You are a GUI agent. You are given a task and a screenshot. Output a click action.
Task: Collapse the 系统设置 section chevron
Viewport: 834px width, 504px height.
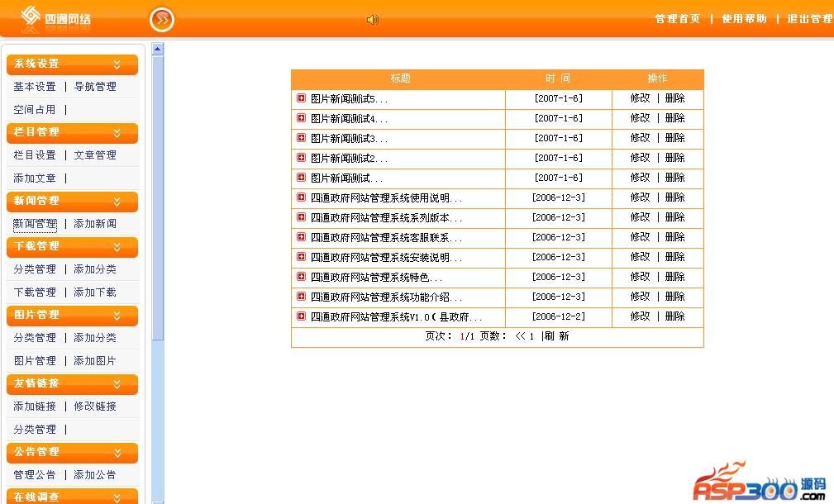(117, 64)
